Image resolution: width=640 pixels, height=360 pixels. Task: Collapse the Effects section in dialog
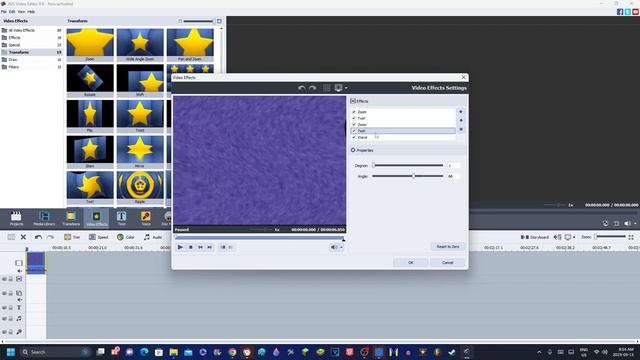pos(353,101)
